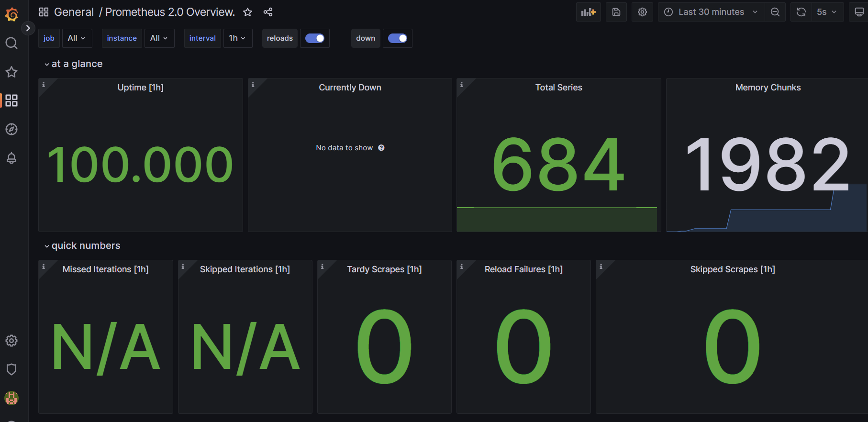The image size is (868, 422).
Task: Open the Server Admin shield icon
Action: [x=11, y=369]
